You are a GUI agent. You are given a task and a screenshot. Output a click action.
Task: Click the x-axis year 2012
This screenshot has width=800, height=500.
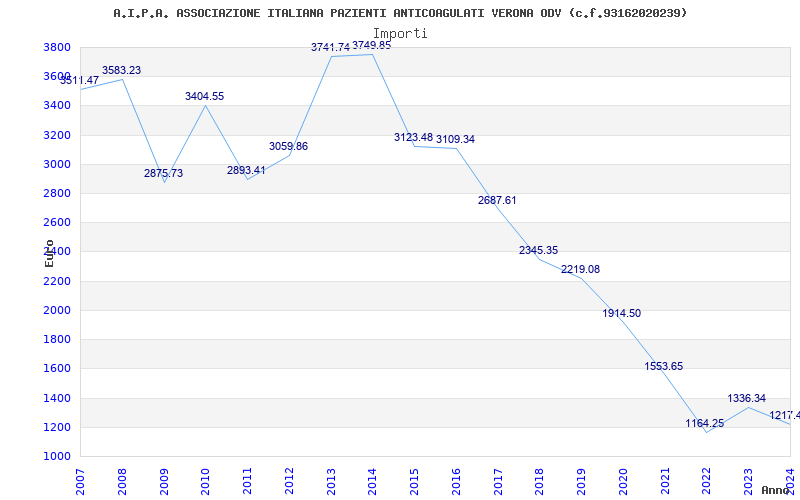pos(289,481)
